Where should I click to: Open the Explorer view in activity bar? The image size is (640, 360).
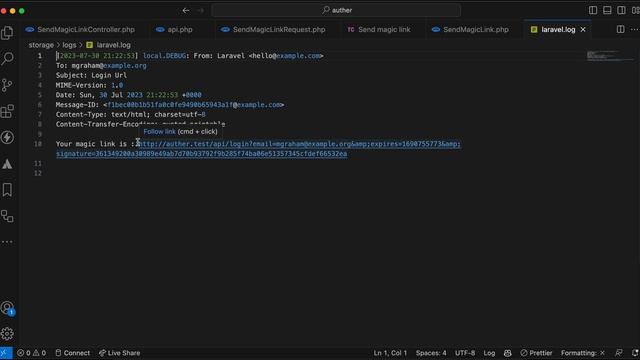click(x=7, y=33)
